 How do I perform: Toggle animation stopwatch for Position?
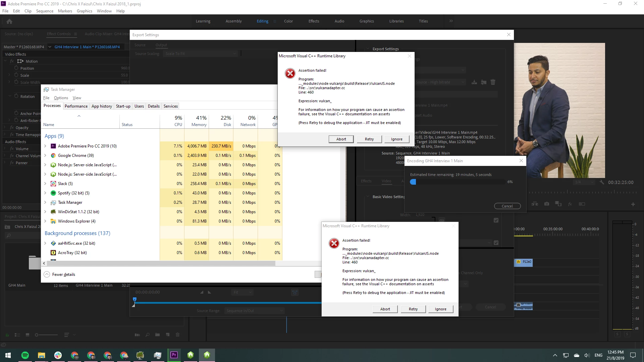(16, 68)
